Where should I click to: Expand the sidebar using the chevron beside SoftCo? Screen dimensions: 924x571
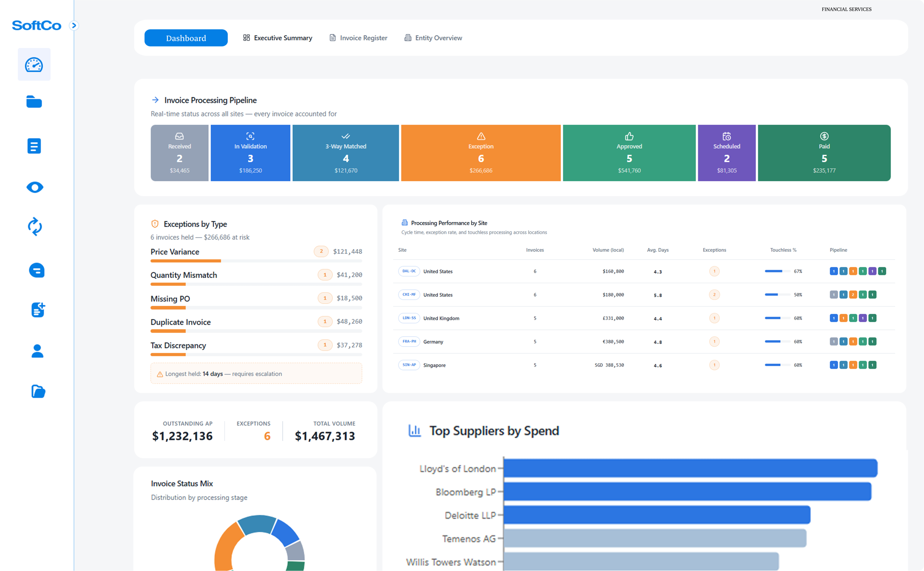pos(74,25)
